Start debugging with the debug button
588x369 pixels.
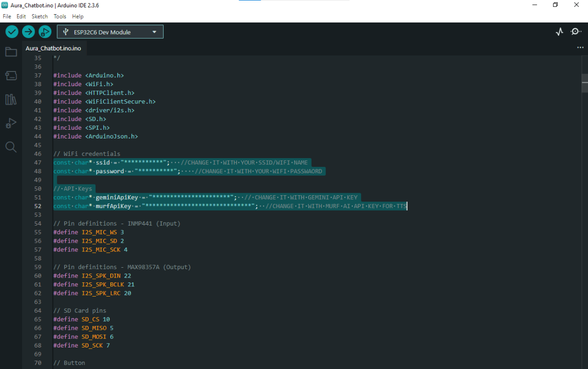coord(45,32)
